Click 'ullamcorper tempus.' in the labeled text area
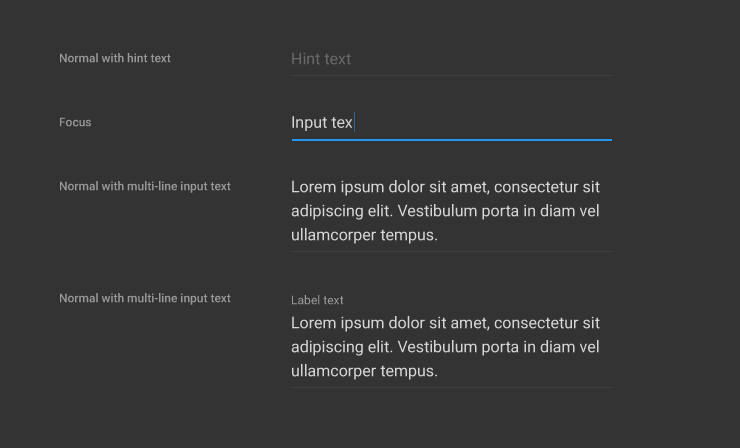 point(364,371)
